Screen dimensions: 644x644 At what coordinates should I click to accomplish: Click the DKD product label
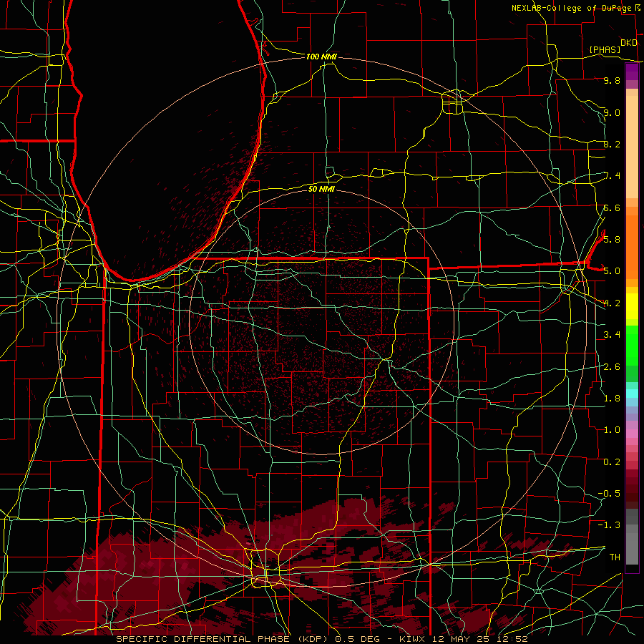pyautogui.click(x=628, y=43)
